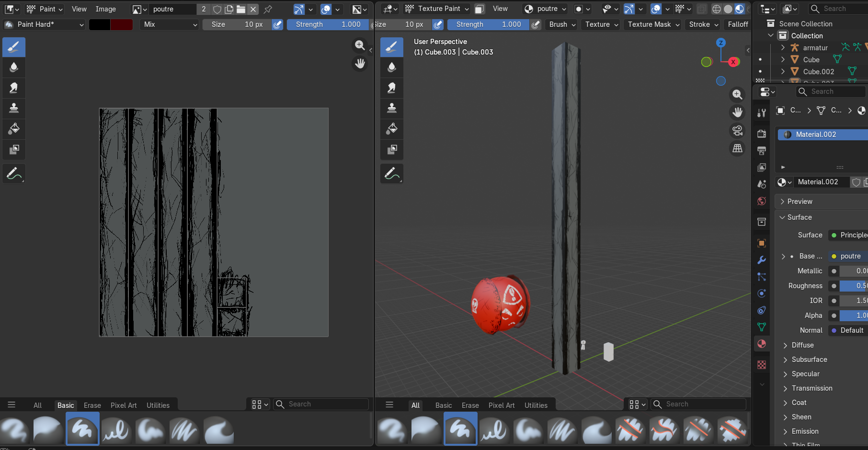Open the Modifiers properties tab
This screenshot has height=450, width=868.
pyautogui.click(x=762, y=260)
